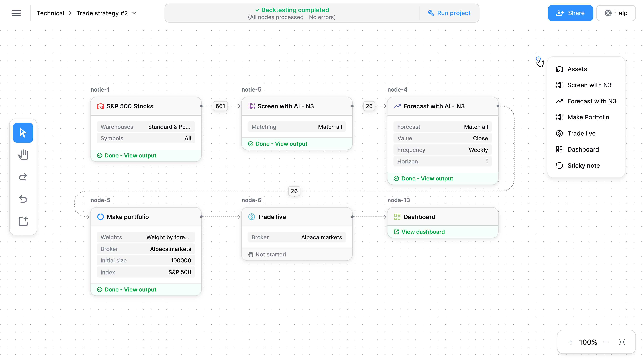
Task: Click the add sticky note tool icon
Action: click(x=23, y=221)
